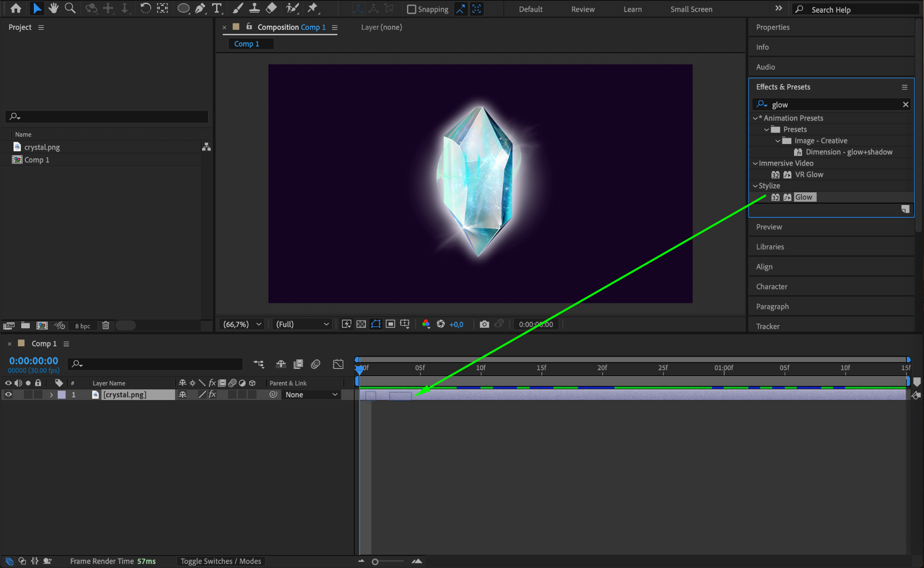Clear the glow search with X button
The image size is (924, 568).
(x=905, y=105)
